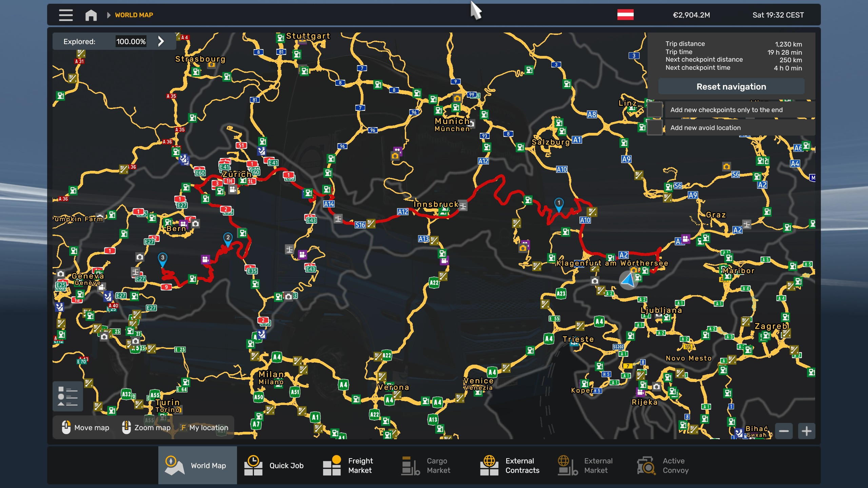Viewport: 868px width, 488px height.
Task: Zoom out the map with minus
Action: tap(784, 431)
